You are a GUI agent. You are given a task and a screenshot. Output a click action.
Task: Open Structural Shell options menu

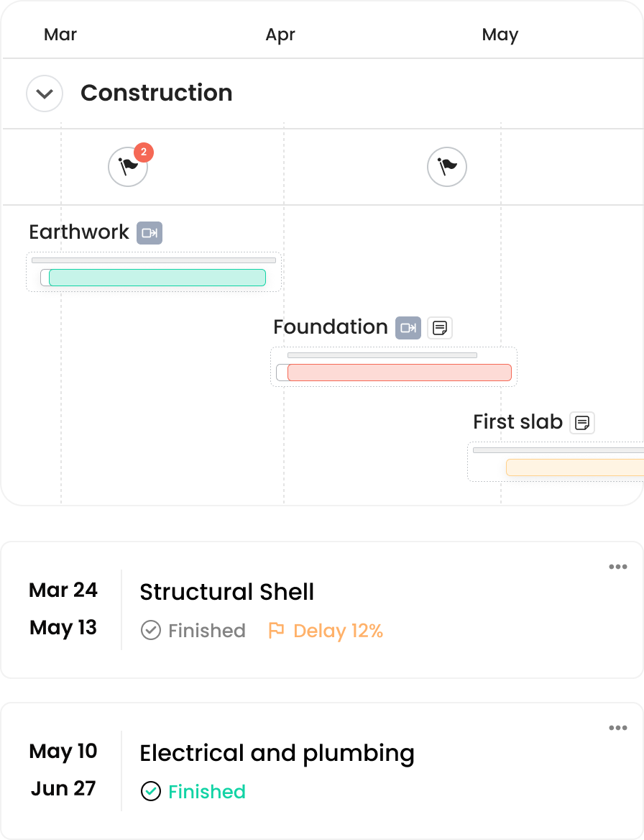point(617,567)
